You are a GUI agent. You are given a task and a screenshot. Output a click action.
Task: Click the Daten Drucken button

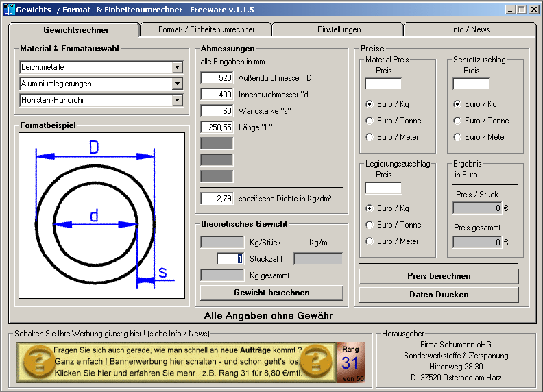click(439, 295)
